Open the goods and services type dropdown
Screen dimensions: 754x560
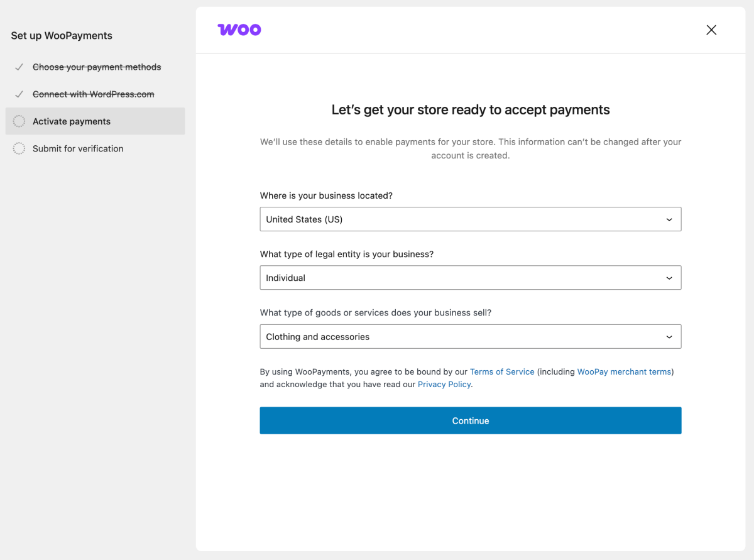coord(470,336)
